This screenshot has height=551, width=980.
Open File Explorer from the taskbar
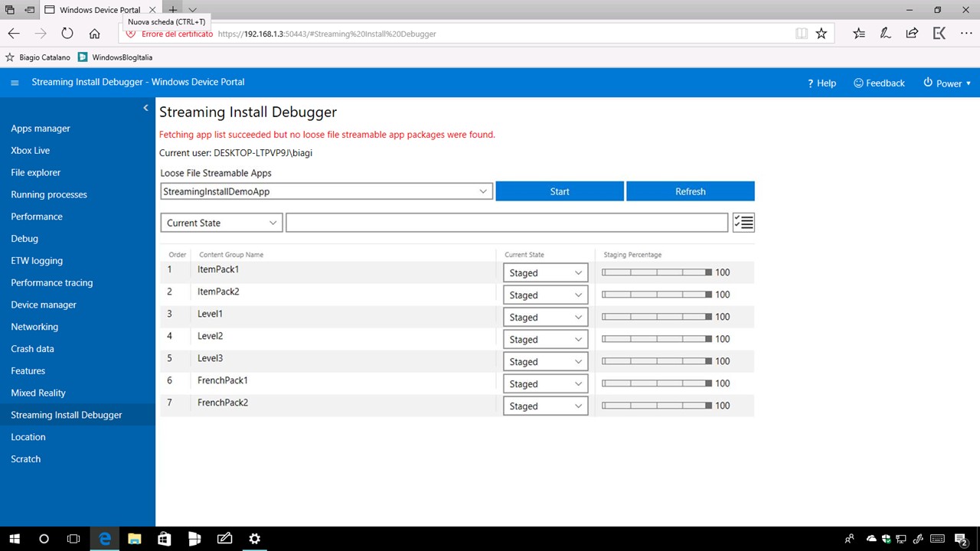point(134,539)
